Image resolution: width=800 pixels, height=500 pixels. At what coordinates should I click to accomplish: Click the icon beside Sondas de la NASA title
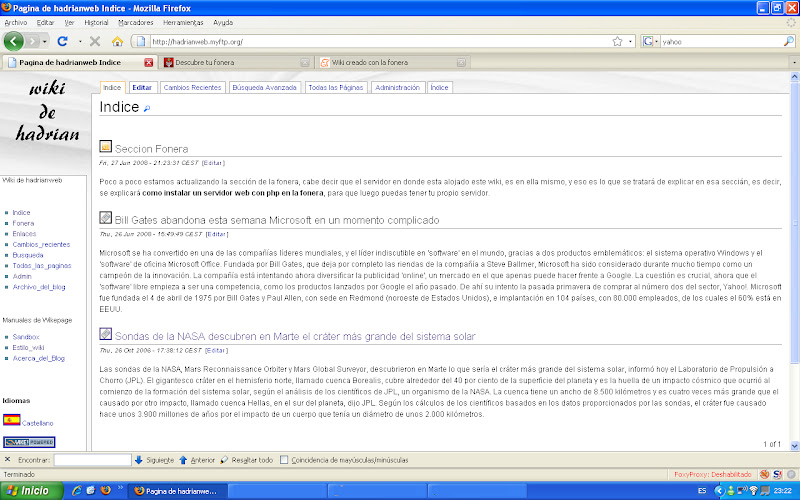point(106,334)
